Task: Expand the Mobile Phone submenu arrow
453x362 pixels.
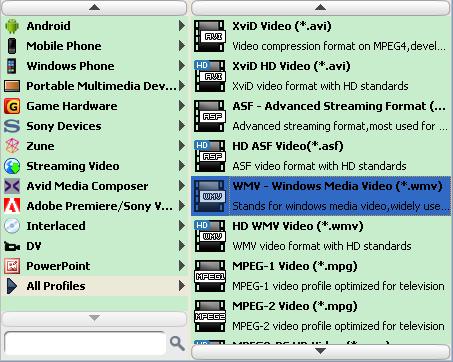Action: click(x=182, y=46)
